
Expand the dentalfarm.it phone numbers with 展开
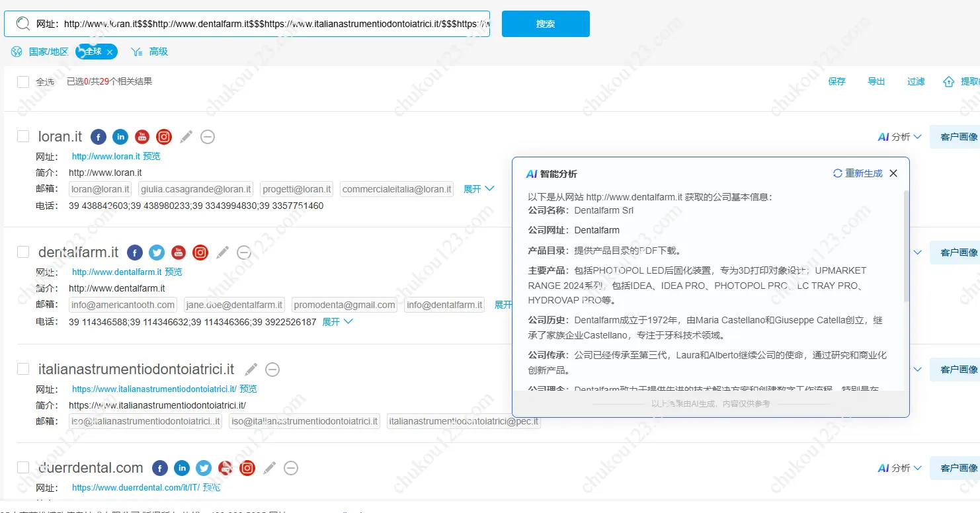coord(337,322)
